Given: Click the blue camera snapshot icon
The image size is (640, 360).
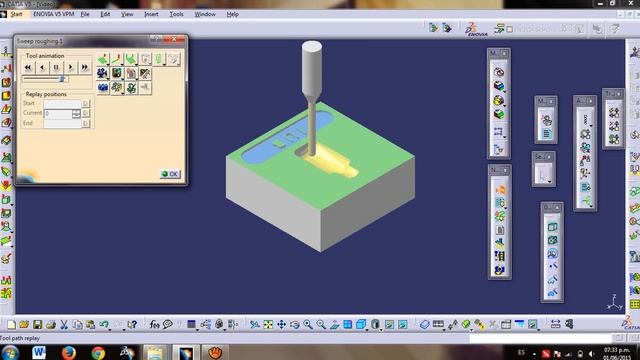Looking at the screenshot, I should click(x=103, y=88).
